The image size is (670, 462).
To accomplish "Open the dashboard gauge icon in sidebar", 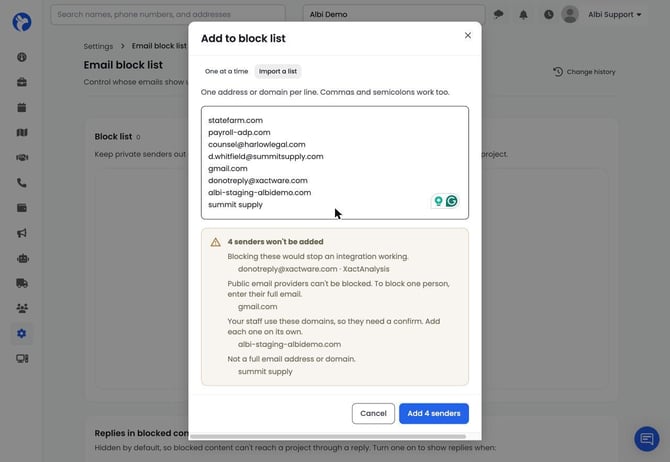I will pos(22,57).
